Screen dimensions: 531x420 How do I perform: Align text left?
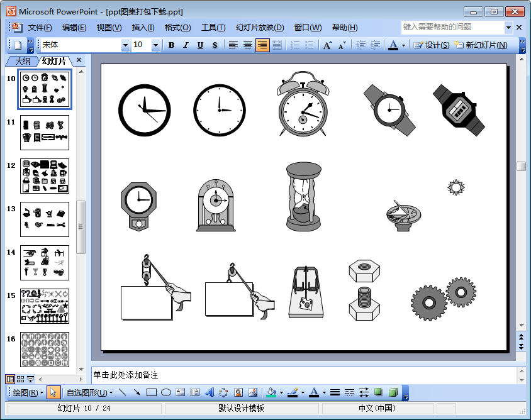pyautogui.click(x=233, y=45)
